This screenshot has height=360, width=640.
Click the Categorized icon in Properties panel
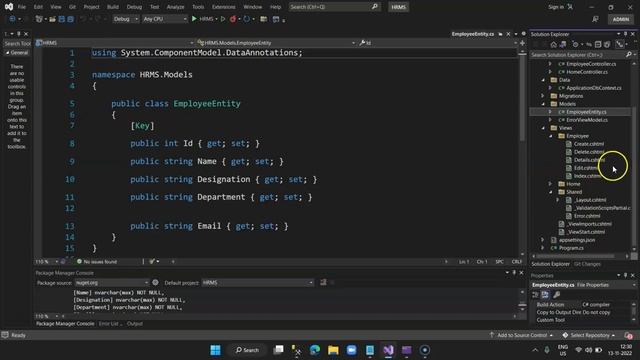tap(536, 295)
